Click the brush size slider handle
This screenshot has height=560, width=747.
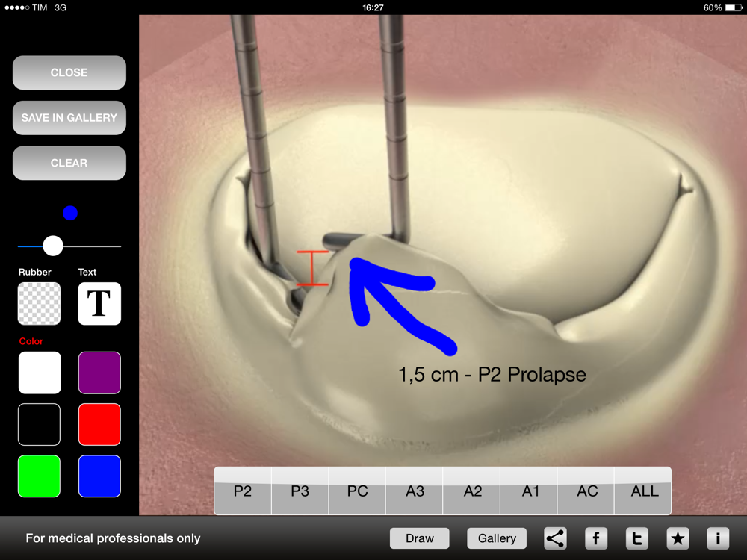pos(53,246)
